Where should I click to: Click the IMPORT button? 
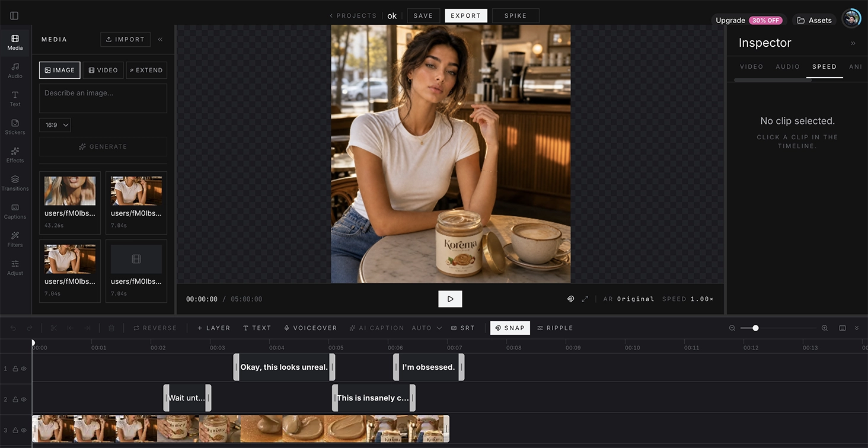point(125,39)
